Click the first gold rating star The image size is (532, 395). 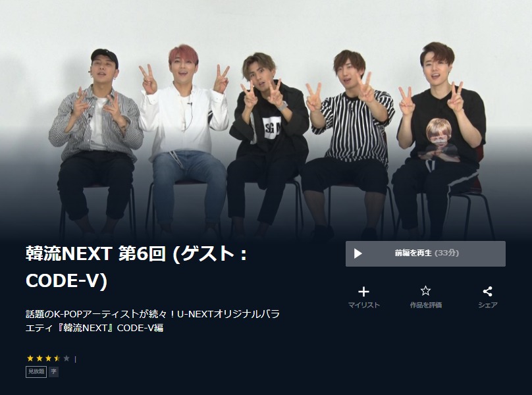pyautogui.click(x=30, y=358)
